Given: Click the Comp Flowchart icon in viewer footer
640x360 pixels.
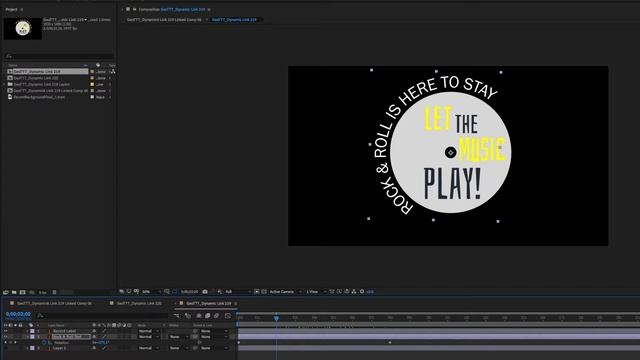Looking at the screenshot, I should (354, 291).
